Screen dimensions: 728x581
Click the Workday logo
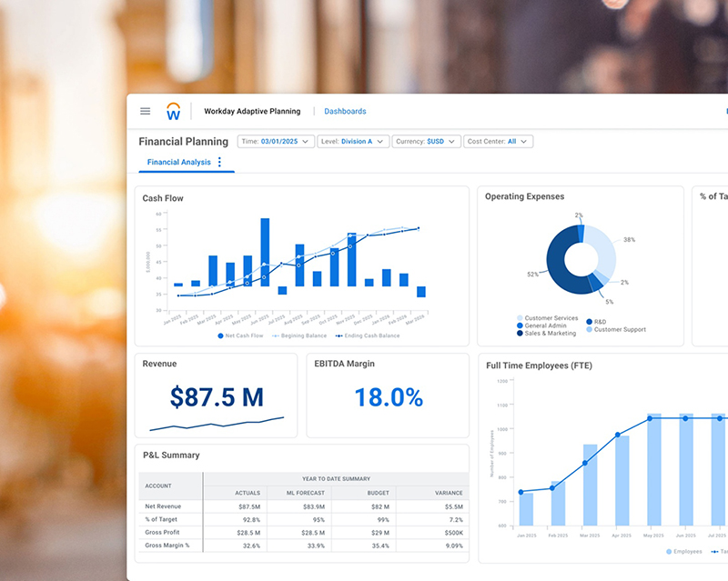click(173, 111)
